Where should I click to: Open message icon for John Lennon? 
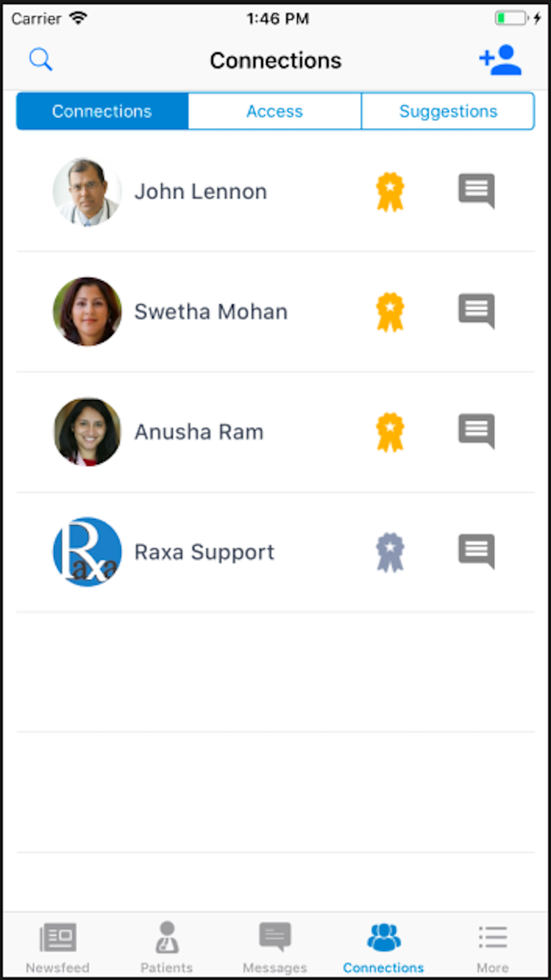(476, 191)
